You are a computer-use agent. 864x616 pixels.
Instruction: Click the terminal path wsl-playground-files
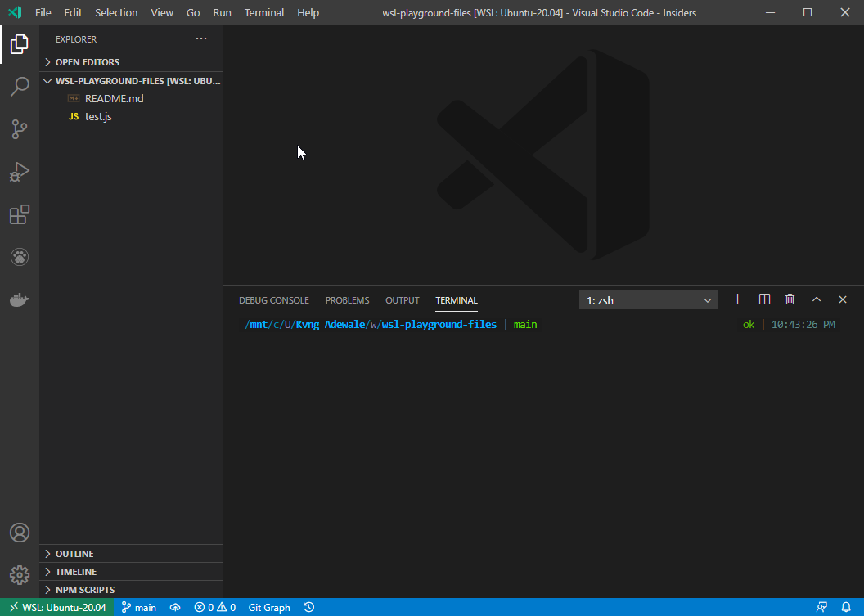coord(439,325)
